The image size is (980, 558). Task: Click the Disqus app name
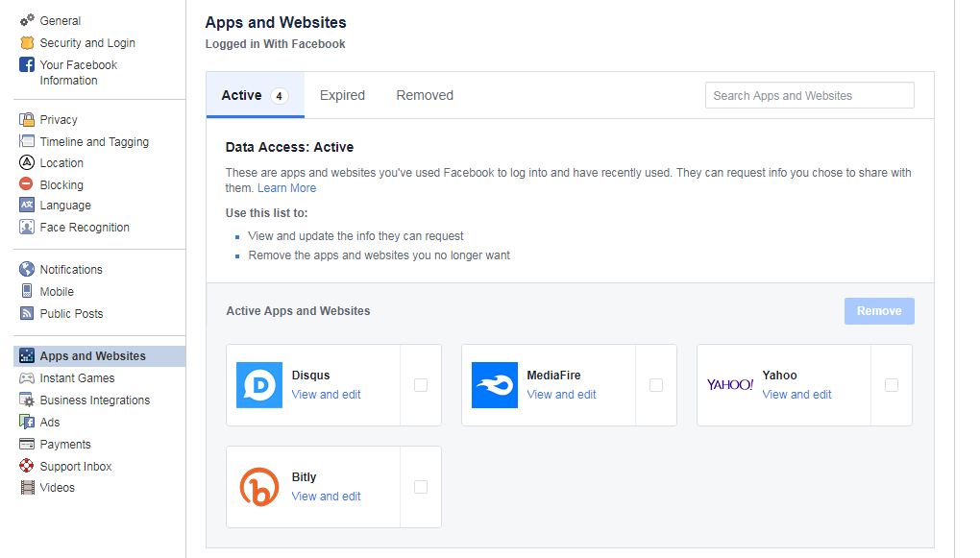(310, 375)
